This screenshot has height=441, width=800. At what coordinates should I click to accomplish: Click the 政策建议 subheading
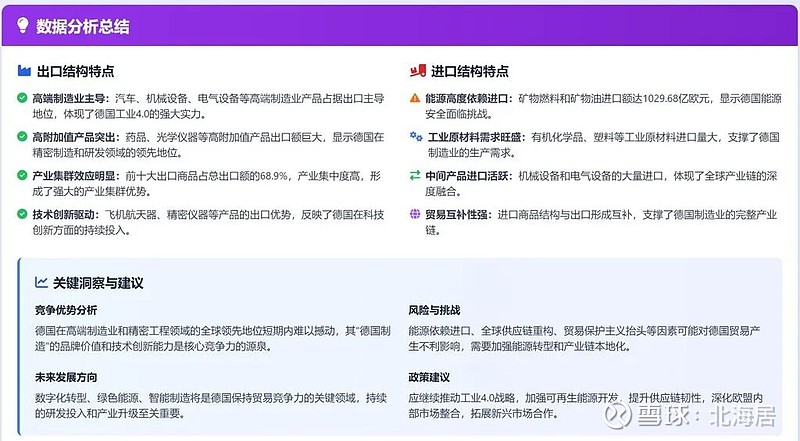coord(429,377)
